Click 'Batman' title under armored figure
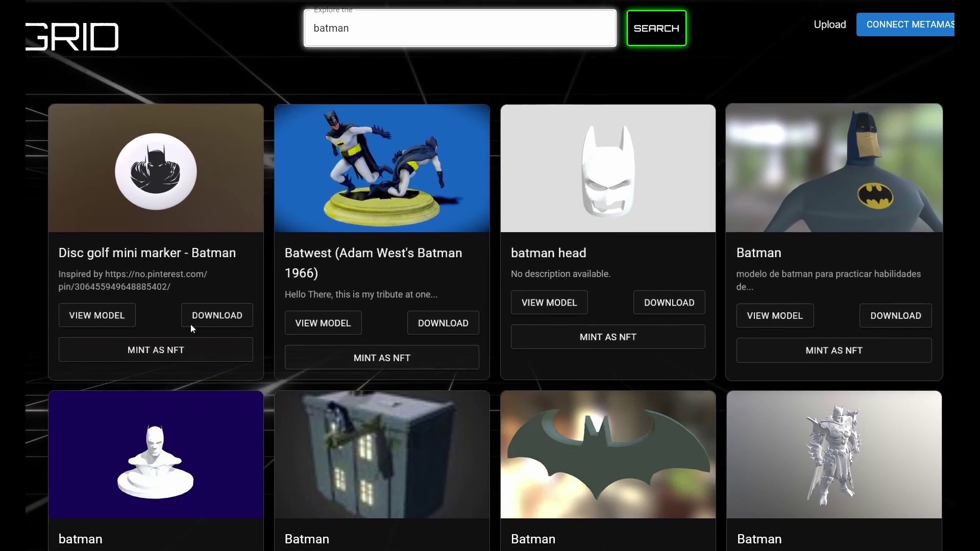The height and width of the screenshot is (551, 980). 759,539
